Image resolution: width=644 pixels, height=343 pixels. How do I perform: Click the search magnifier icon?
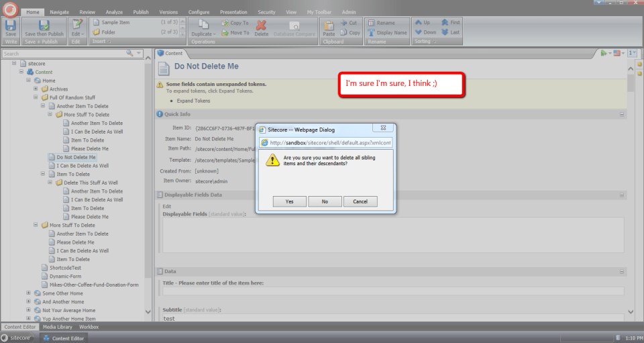(x=129, y=54)
